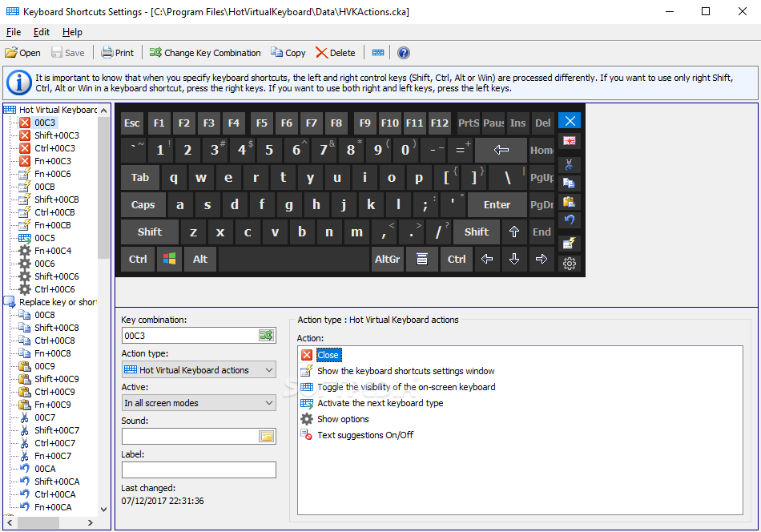Select 00CA in the shortcuts tree
Screen dimensions: 761x532
coord(45,469)
